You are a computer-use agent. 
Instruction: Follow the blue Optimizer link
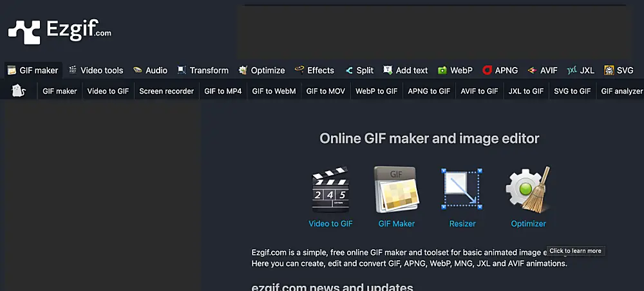[529, 223]
